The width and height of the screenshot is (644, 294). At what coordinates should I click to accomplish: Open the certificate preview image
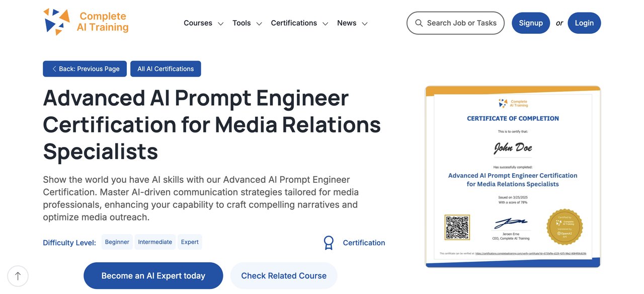coord(513,177)
